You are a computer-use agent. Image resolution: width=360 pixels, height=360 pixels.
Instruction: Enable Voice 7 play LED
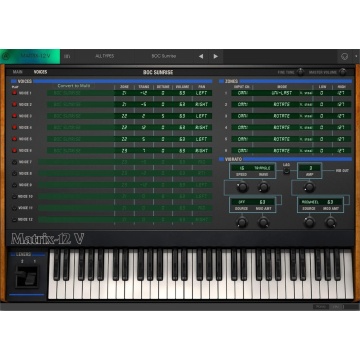[x=14, y=162]
